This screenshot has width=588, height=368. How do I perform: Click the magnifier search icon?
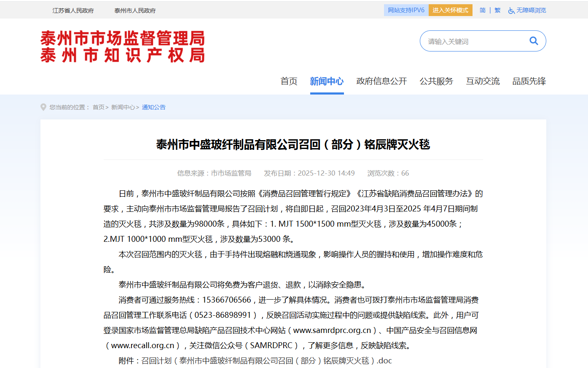tap(534, 41)
